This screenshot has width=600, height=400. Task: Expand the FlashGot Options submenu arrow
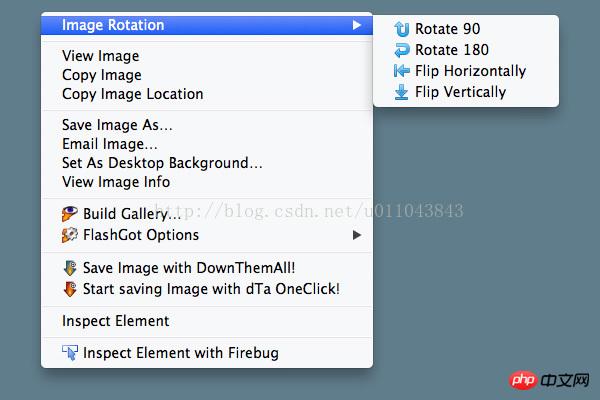[357, 235]
